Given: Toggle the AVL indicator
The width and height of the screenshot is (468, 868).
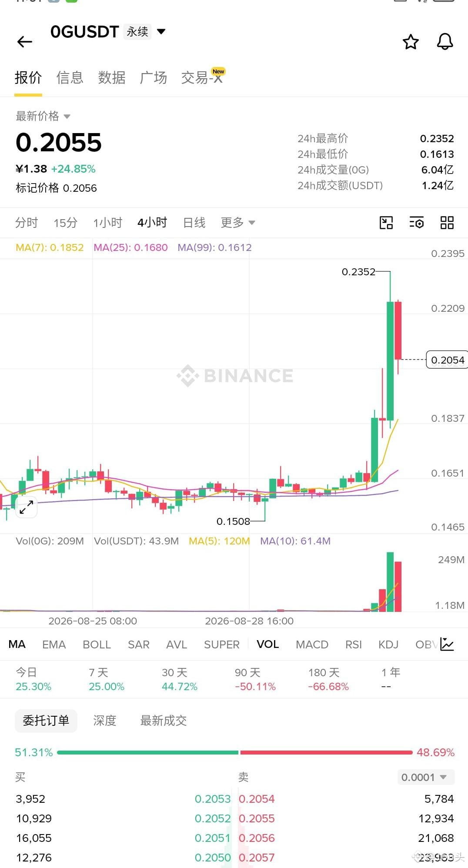Looking at the screenshot, I should 177,644.
